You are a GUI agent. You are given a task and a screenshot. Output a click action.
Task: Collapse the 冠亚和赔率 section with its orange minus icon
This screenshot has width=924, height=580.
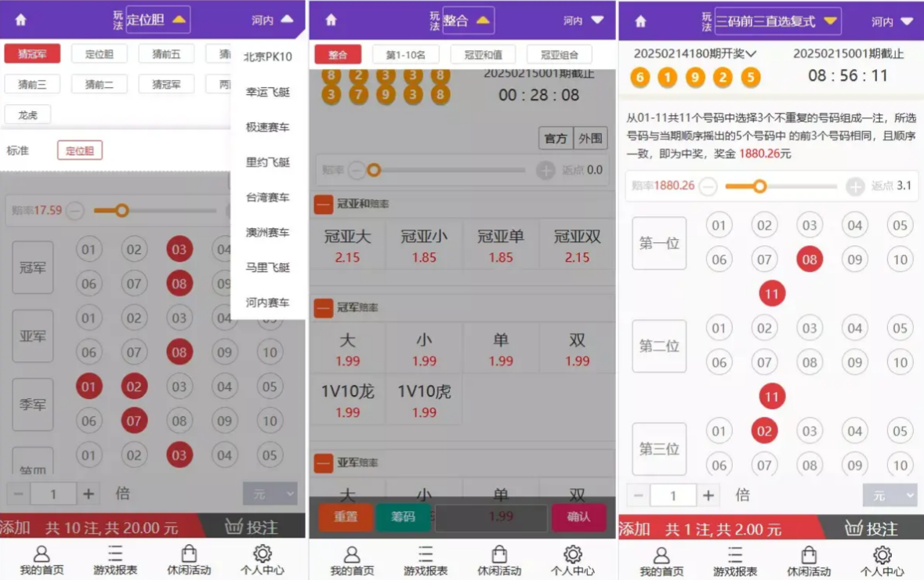(x=323, y=205)
